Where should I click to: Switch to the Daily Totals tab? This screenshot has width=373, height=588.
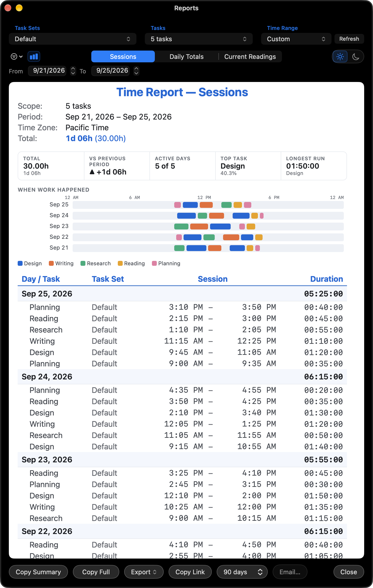186,57
